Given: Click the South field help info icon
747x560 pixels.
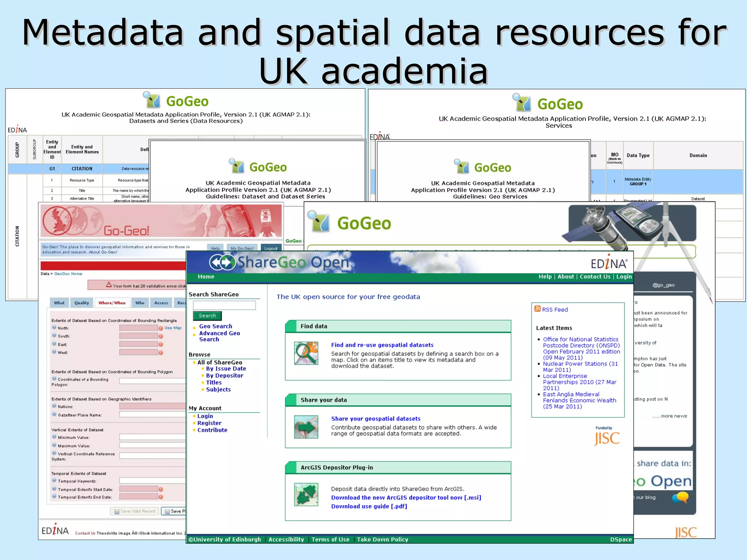Looking at the screenshot, I should point(54,335).
